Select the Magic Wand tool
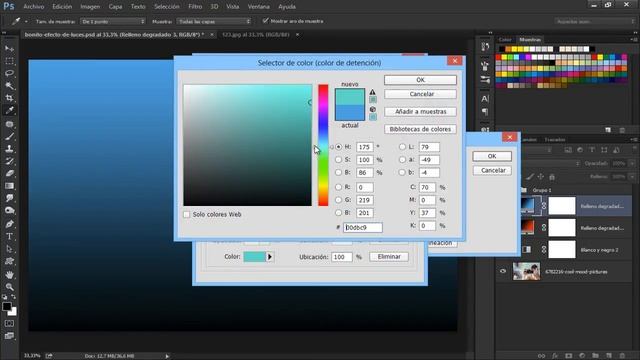640x360 pixels. 9,85
